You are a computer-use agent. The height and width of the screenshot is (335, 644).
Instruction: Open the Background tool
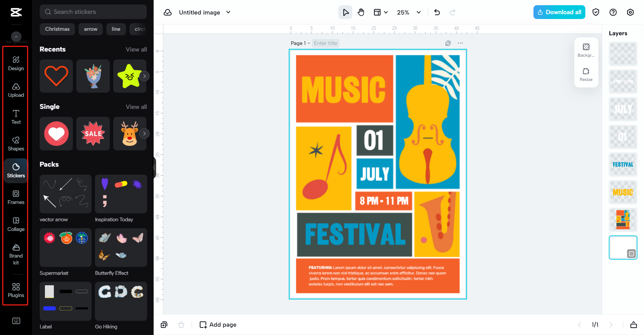(x=586, y=50)
